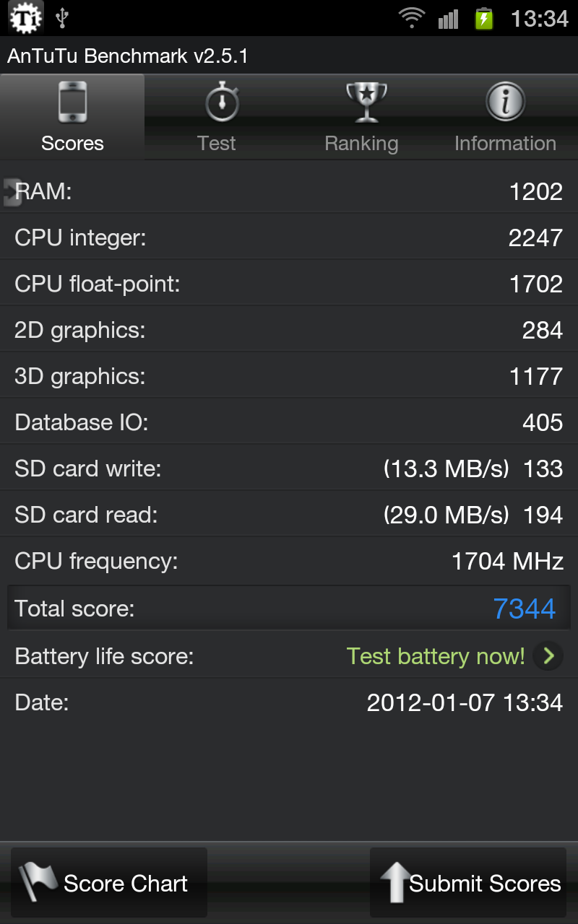
Task: Switch to the Ranking tab
Action: click(x=361, y=117)
